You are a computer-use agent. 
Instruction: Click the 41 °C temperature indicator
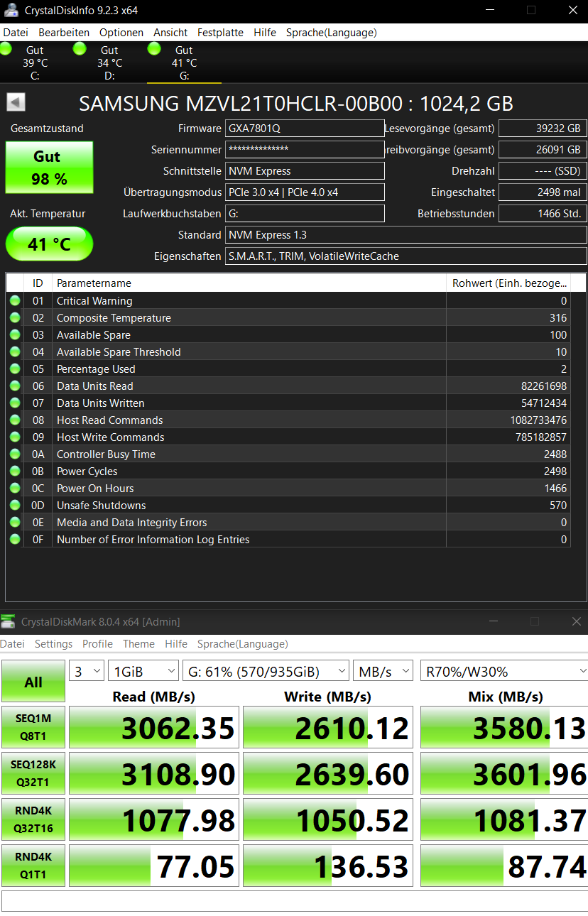coord(49,244)
